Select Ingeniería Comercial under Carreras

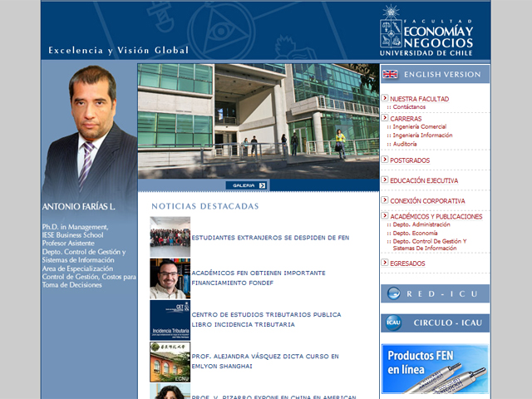(419, 126)
